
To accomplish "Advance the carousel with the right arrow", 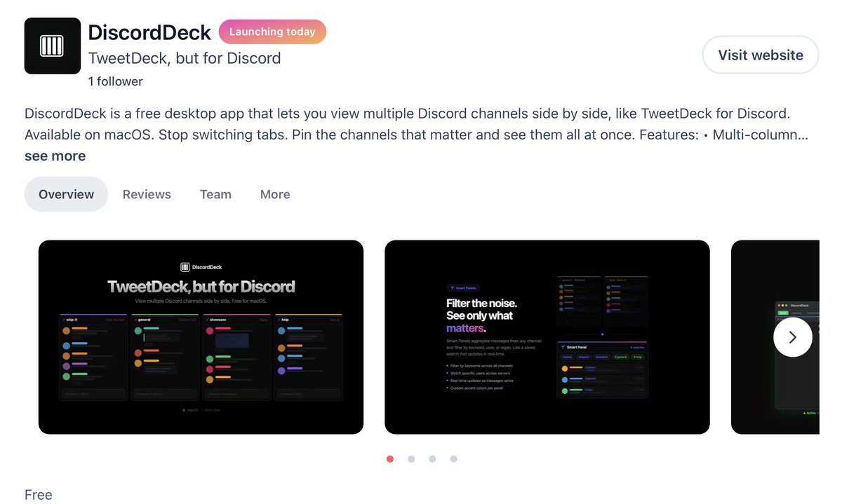I will point(793,337).
